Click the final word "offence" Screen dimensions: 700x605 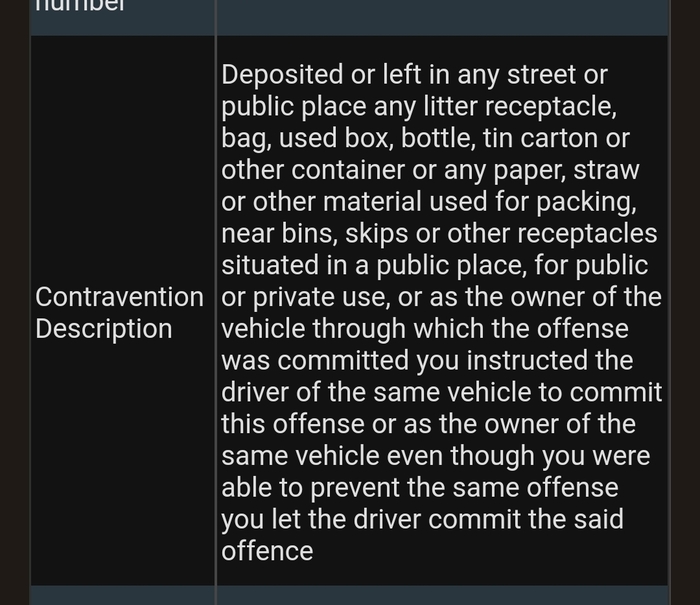click(267, 551)
